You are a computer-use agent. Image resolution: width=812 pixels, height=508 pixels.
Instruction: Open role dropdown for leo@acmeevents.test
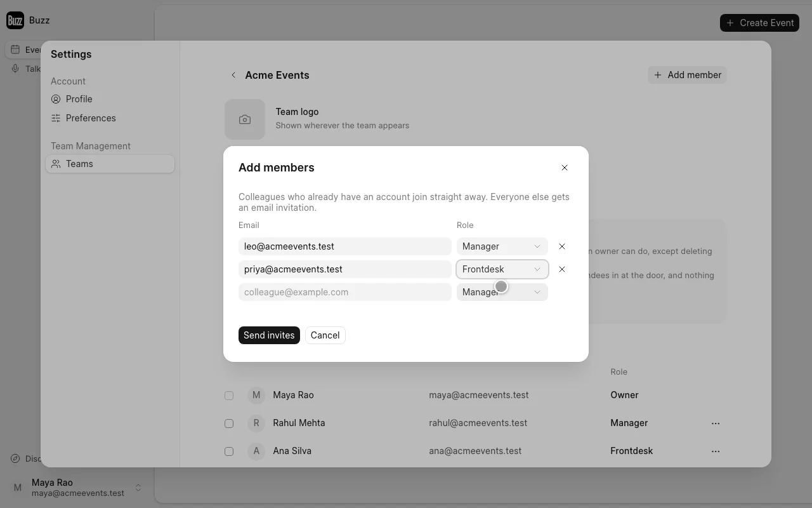tap(502, 246)
